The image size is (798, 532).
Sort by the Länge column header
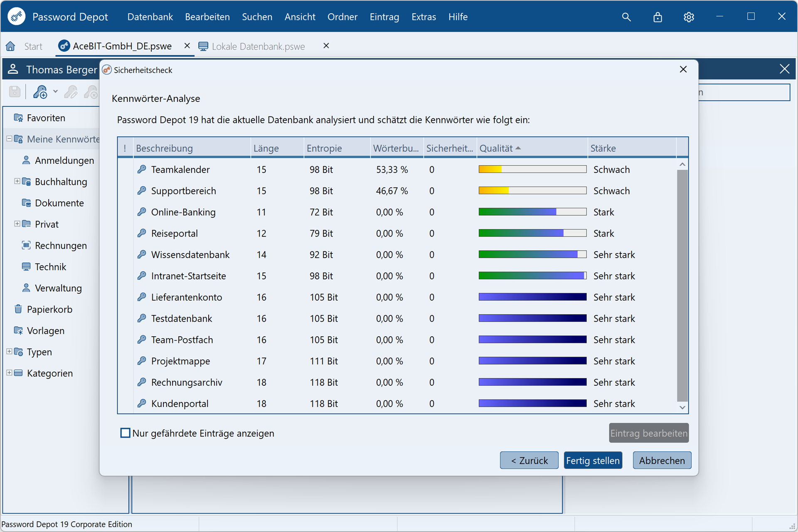tap(277, 148)
